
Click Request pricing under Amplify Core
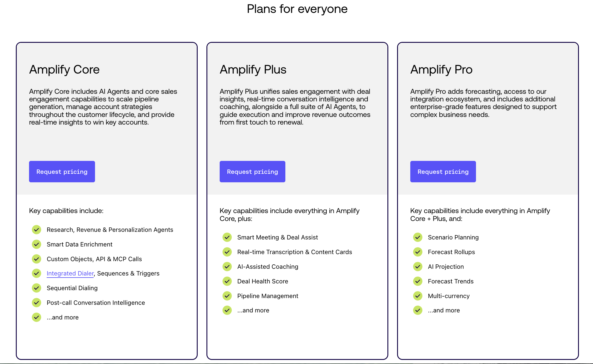pyautogui.click(x=62, y=171)
